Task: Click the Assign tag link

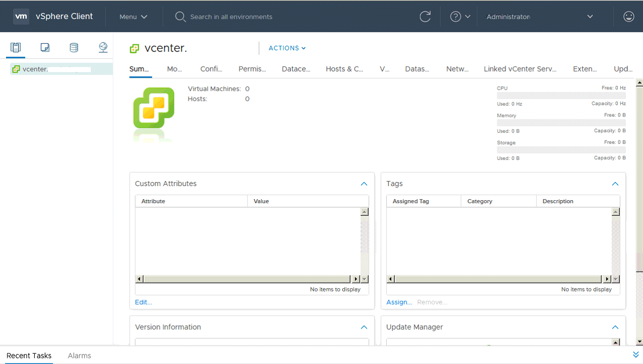Action: point(399,302)
